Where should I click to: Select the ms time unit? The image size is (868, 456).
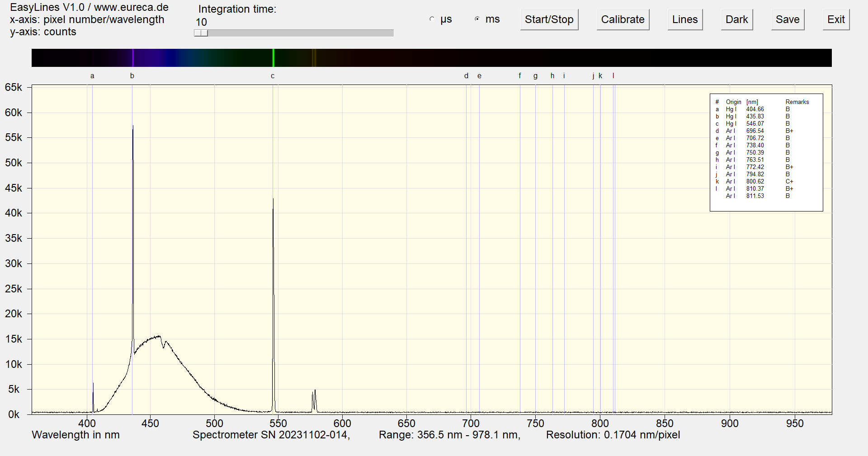coord(477,19)
